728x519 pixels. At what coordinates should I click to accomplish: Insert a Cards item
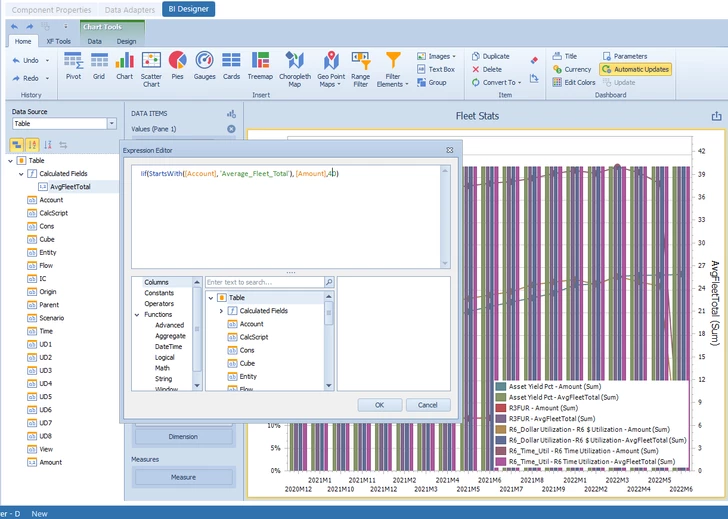(231, 65)
